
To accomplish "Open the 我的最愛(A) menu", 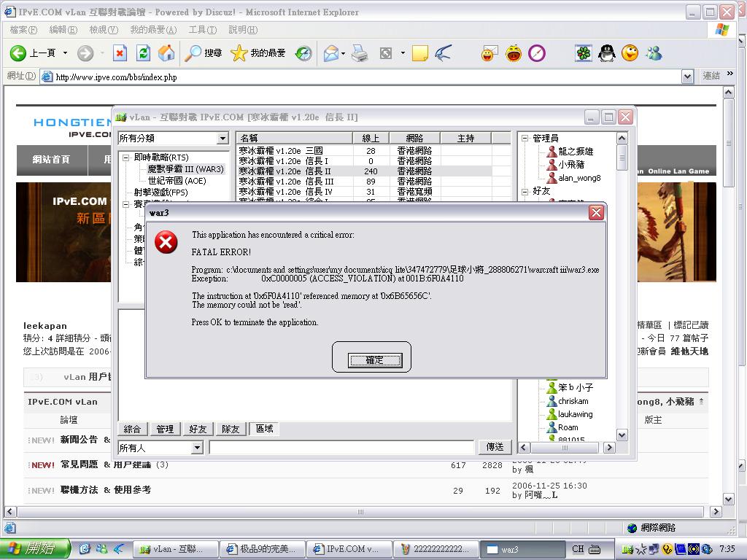I will (153, 30).
